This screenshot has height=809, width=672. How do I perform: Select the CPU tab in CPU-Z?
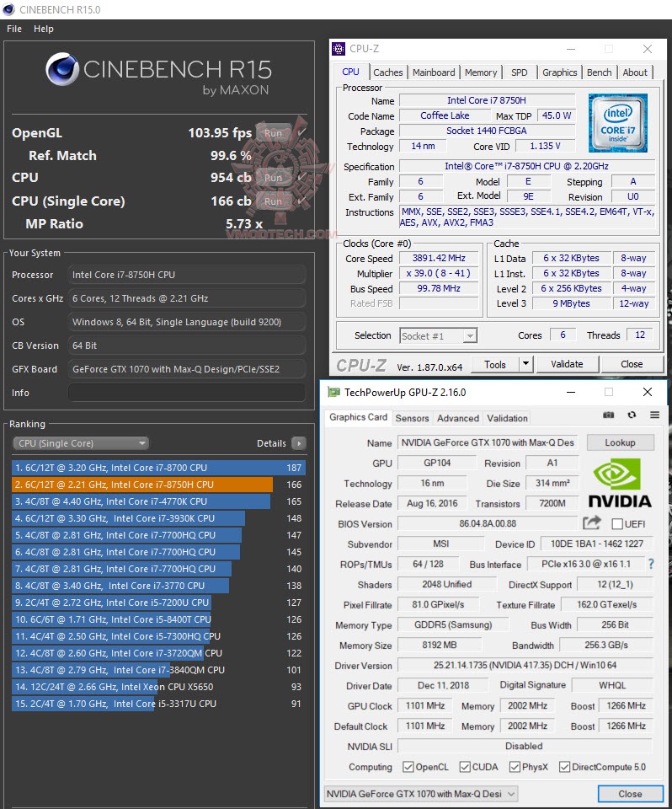(350, 72)
